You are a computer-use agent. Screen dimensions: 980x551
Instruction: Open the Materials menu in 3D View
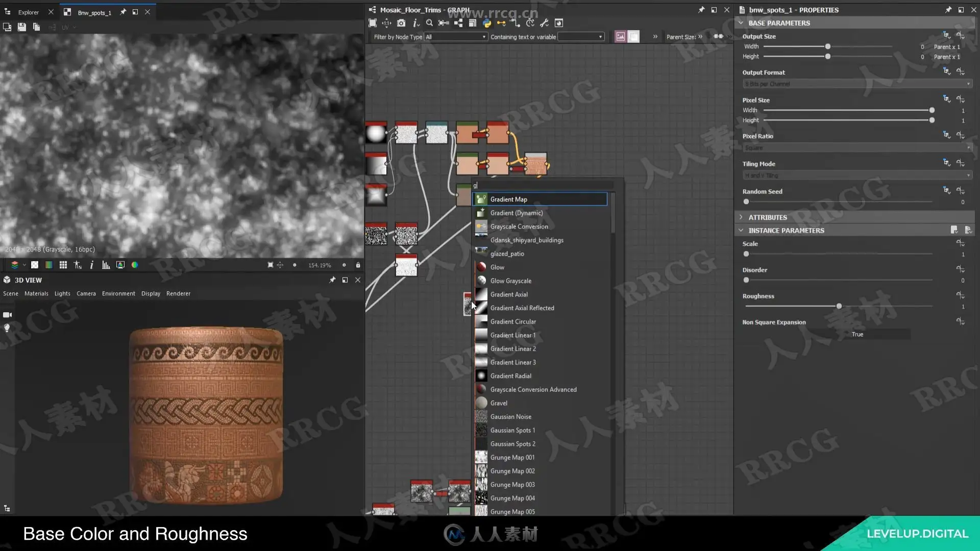click(x=36, y=294)
